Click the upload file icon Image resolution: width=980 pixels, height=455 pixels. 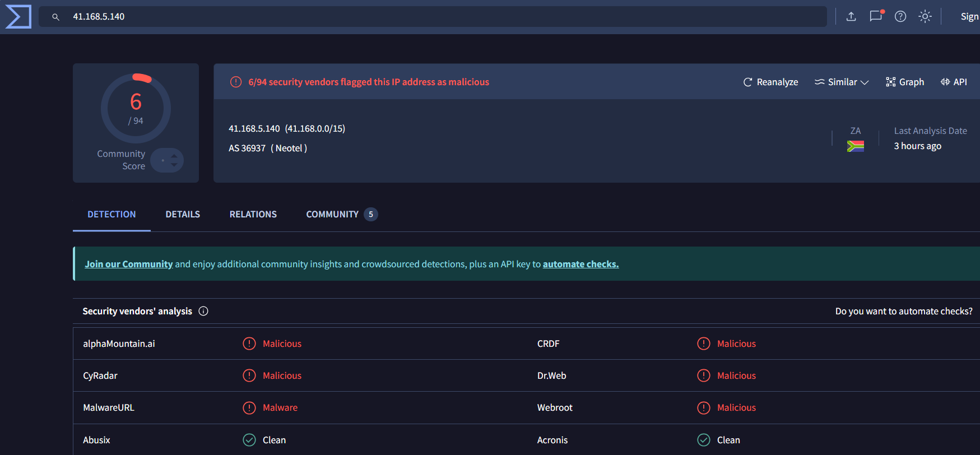(x=851, y=16)
